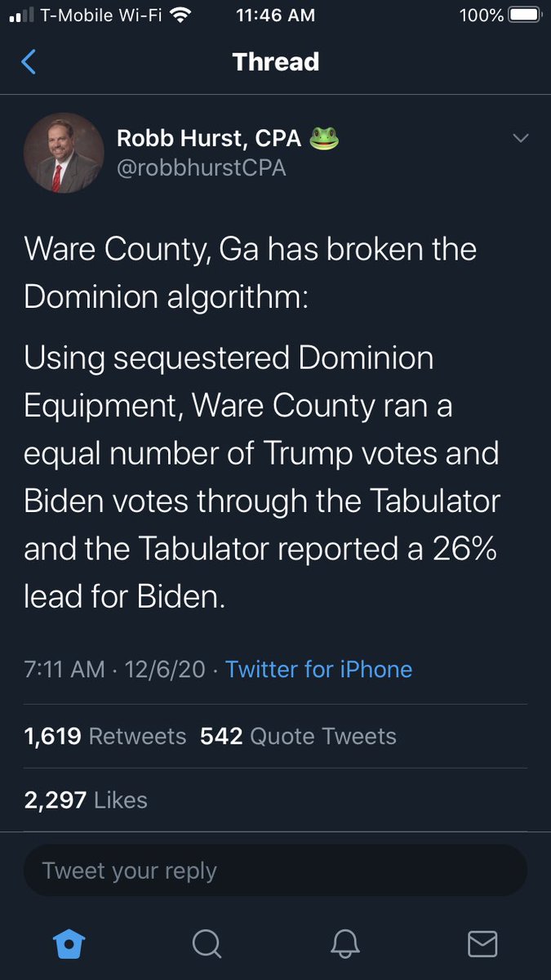Tap the Tweet your reply field
Screen dimensions: 551x980
pos(275,871)
